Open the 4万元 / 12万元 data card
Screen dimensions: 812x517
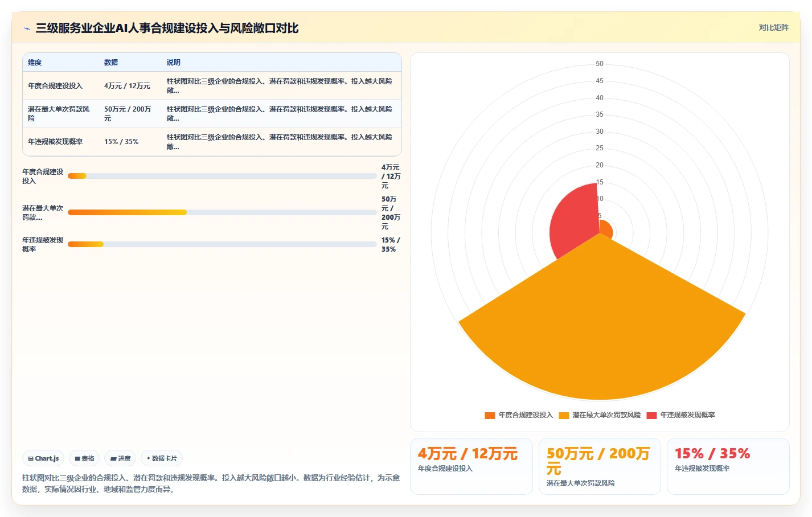(x=471, y=466)
